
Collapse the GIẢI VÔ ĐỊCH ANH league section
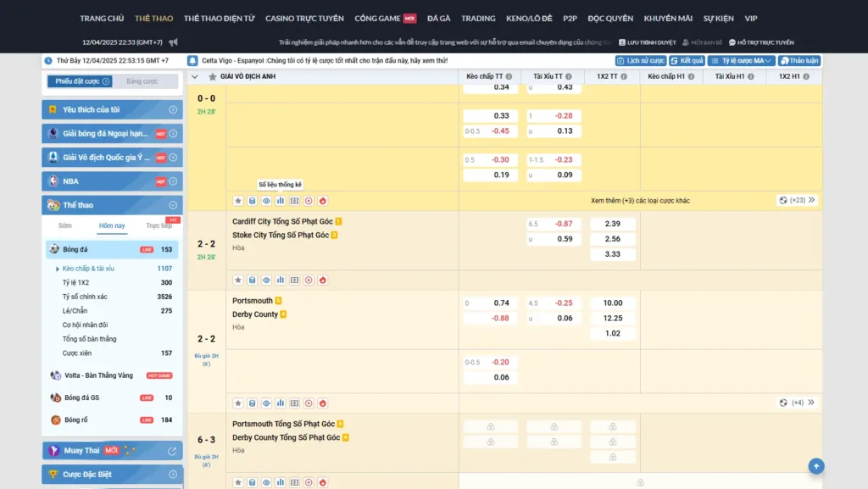pyautogui.click(x=195, y=76)
